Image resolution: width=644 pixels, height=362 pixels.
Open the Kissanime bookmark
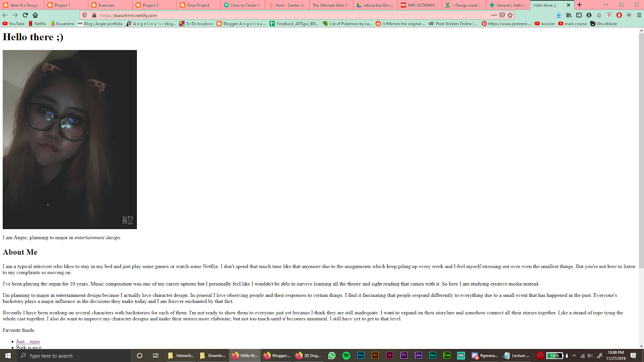(62, 24)
